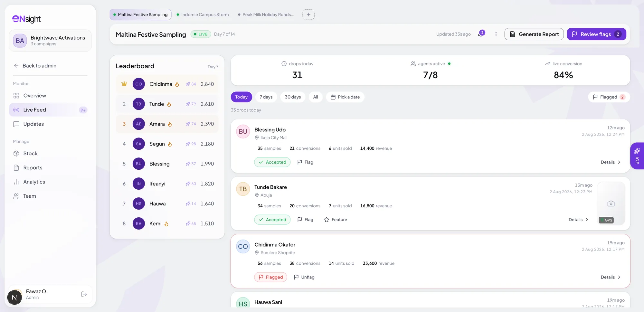Click the GPS badge on Tunde Bakare card
This screenshot has height=312, width=644.
(x=606, y=220)
